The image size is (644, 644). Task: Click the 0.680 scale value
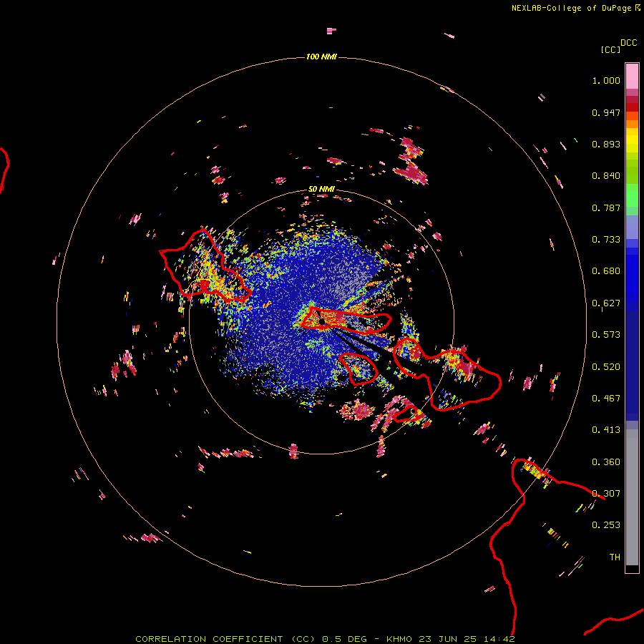606,271
